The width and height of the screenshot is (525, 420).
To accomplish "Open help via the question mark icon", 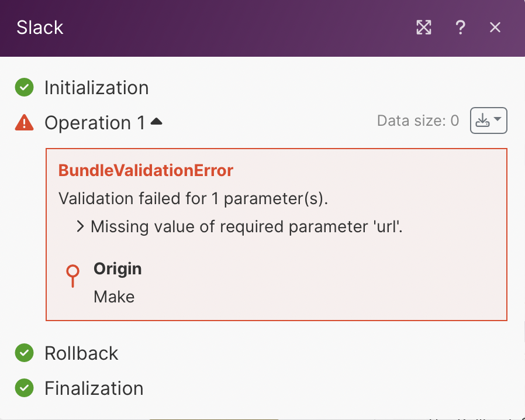I will [460, 27].
